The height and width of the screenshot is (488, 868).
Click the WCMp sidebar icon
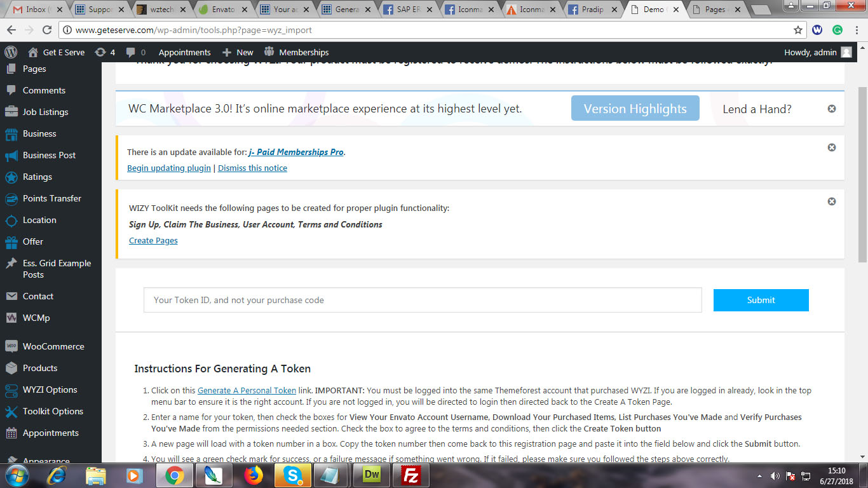pyautogui.click(x=11, y=318)
